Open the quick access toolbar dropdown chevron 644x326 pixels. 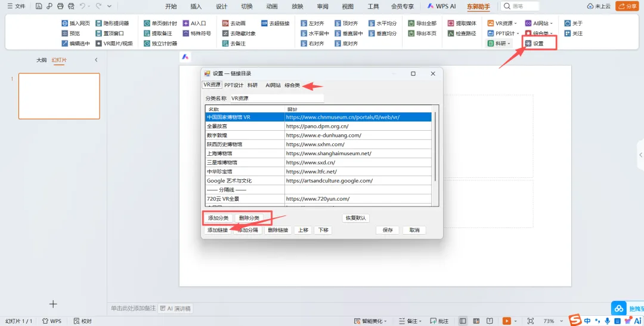(109, 6)
